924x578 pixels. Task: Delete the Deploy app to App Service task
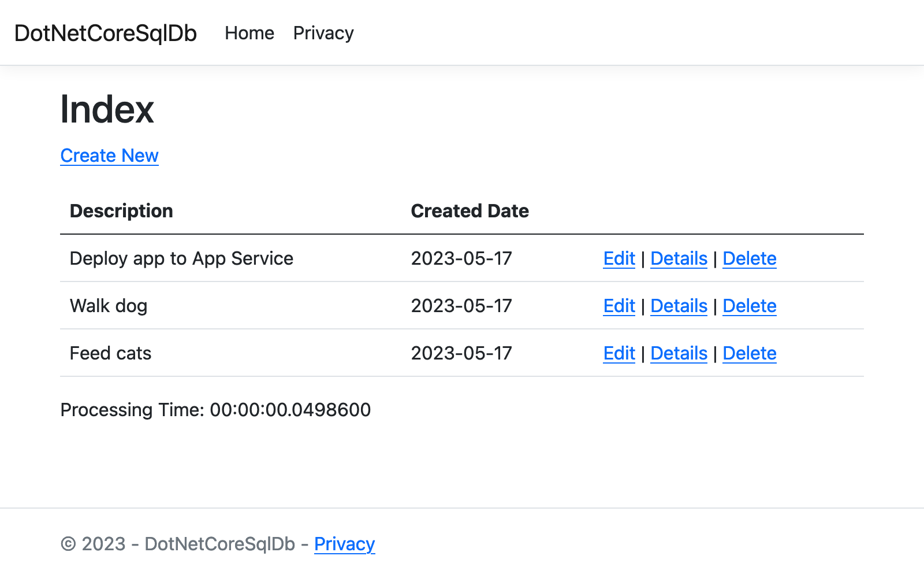coord(749,258)
